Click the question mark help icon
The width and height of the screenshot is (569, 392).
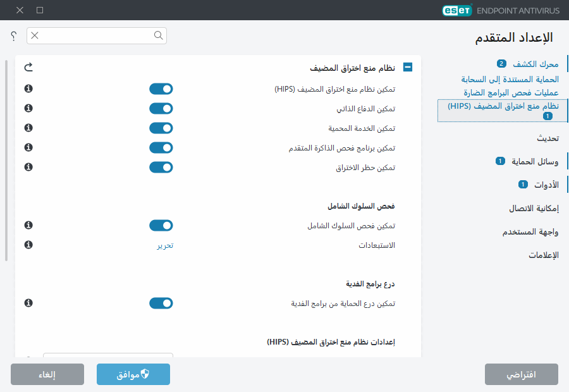pos(14,36)
